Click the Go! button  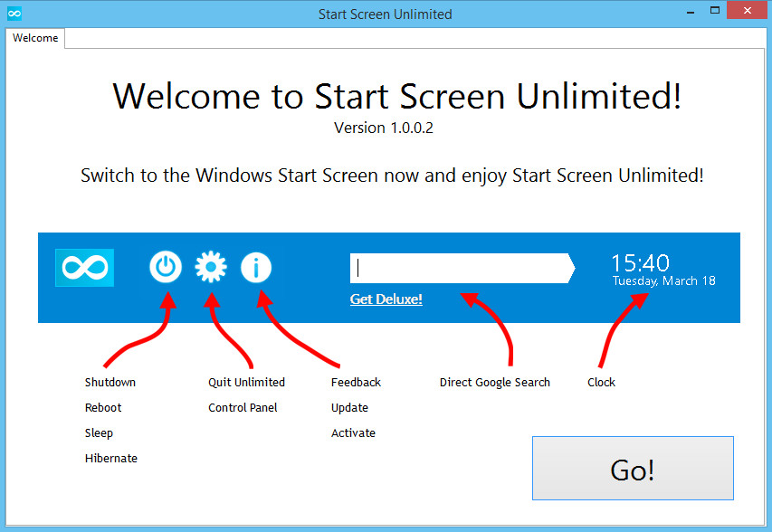pos(633,468)
